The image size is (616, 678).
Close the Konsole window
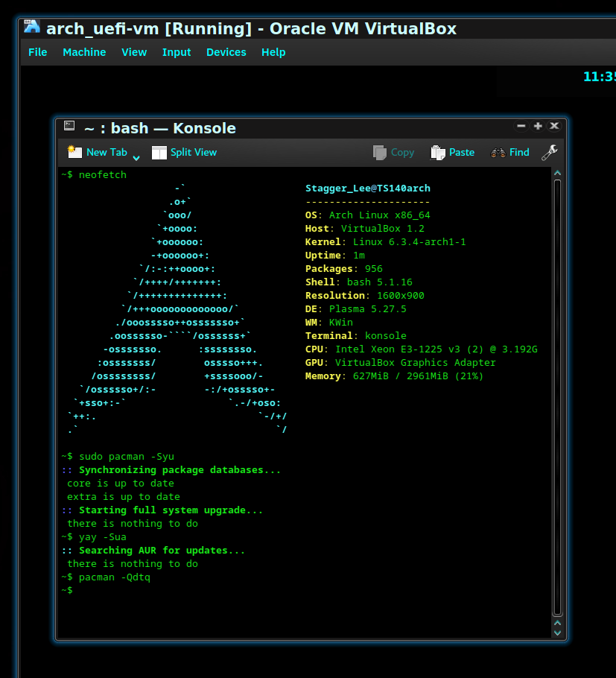coord(554,126)
